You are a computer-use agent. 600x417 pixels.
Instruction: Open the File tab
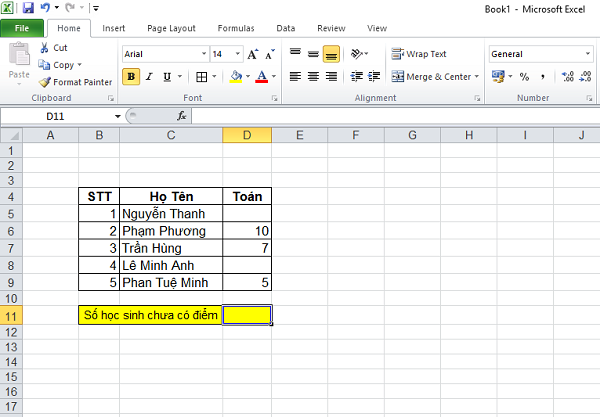[x=22, y=28]
